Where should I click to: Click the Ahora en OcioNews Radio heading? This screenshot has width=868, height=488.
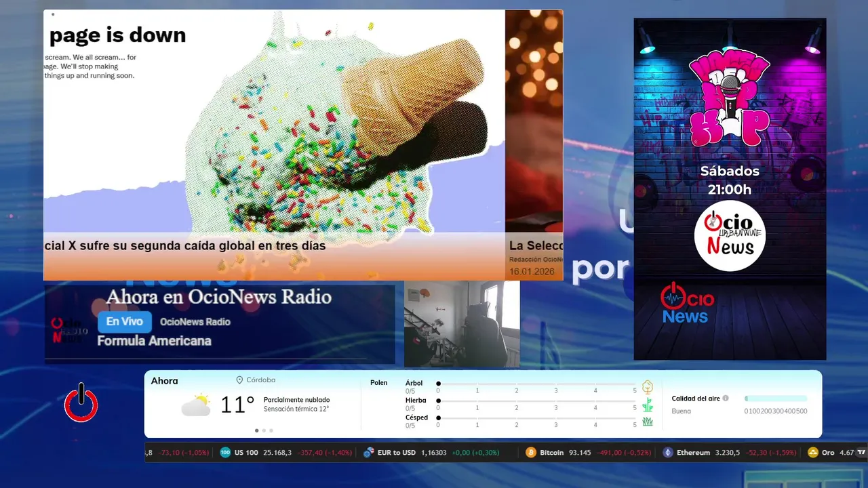(x=218, y=297)
